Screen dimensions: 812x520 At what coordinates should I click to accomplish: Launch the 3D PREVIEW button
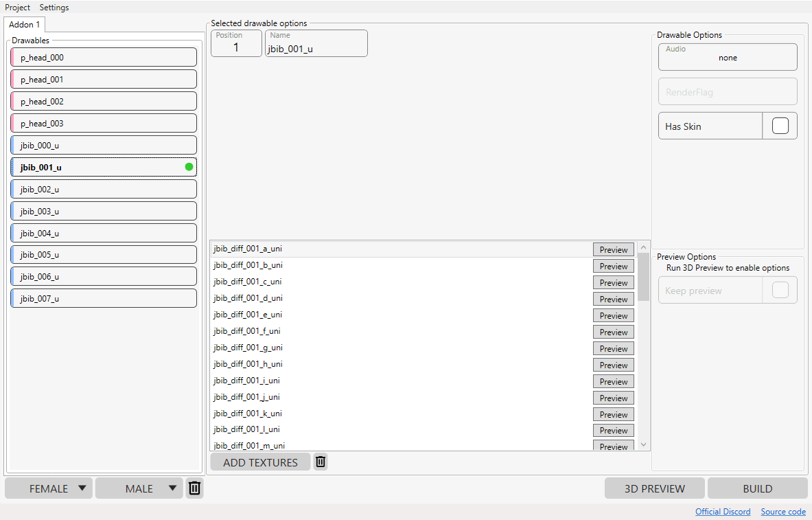point(655,488)
